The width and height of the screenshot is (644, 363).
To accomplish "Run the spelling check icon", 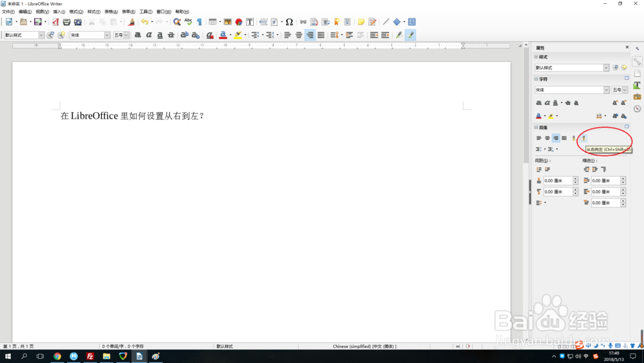I will pyautogui.click(x=188, y=22).
